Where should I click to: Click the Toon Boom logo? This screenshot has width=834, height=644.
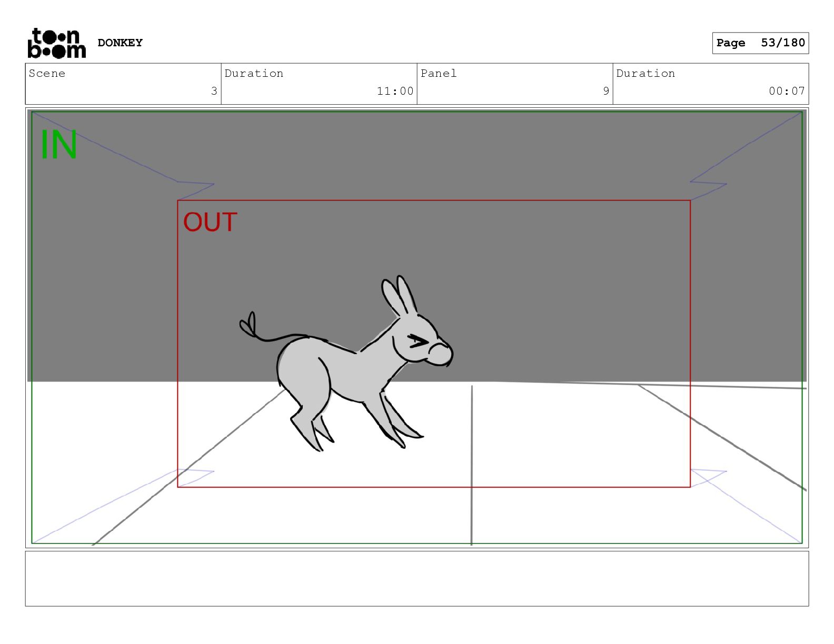[56, 43]
